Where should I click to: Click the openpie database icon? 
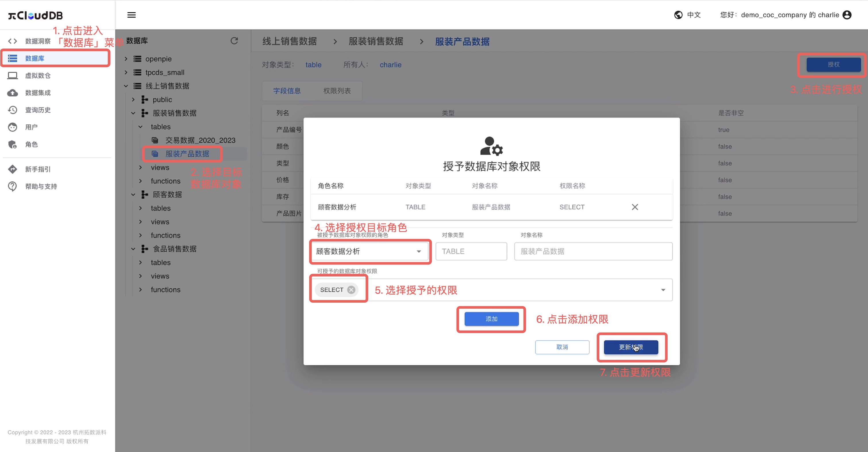137,59
